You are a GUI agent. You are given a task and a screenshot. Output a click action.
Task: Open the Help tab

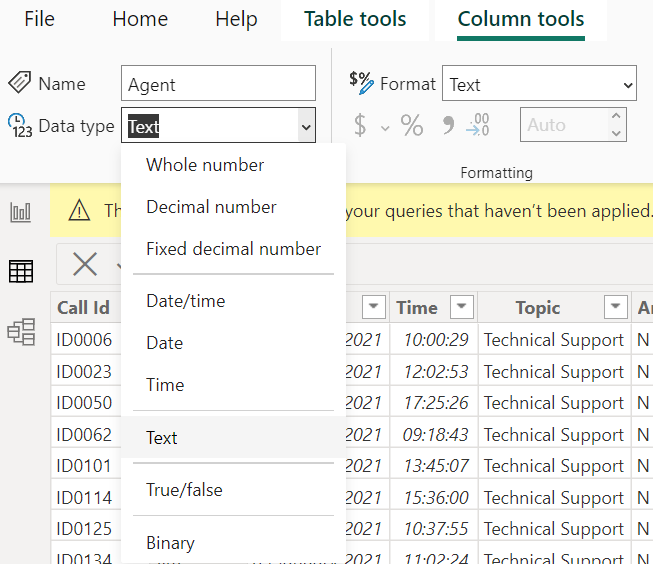pos(236,19)
